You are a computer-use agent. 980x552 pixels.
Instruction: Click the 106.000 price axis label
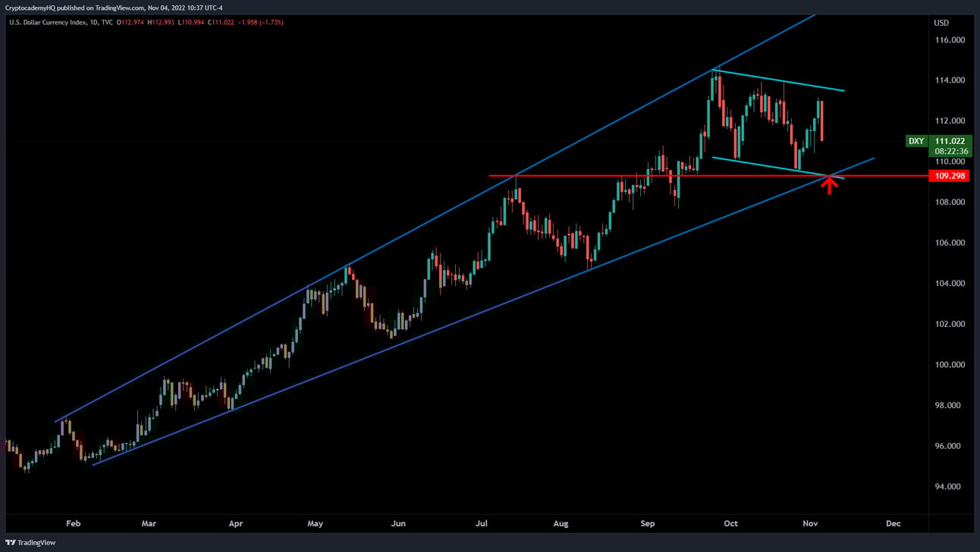click(949, 243)
